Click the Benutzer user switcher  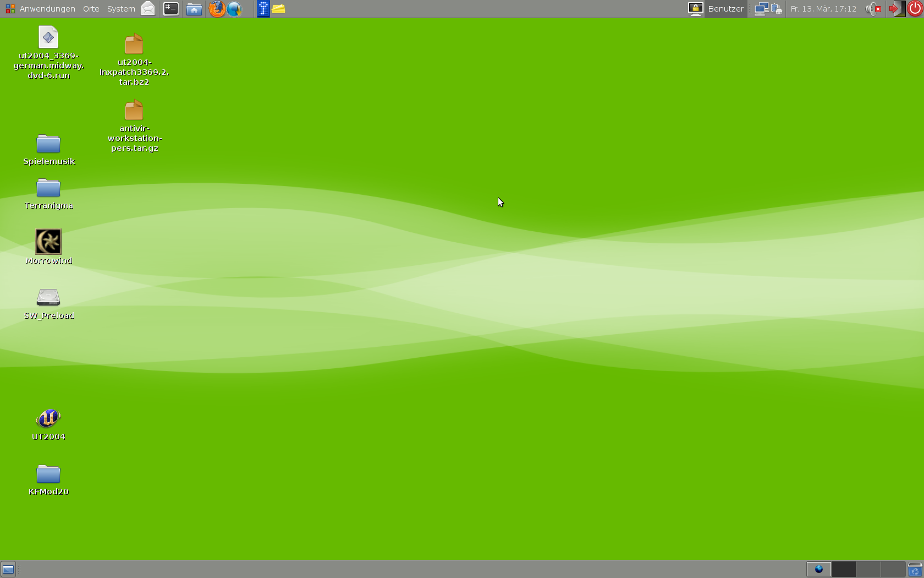pos(725,9)
